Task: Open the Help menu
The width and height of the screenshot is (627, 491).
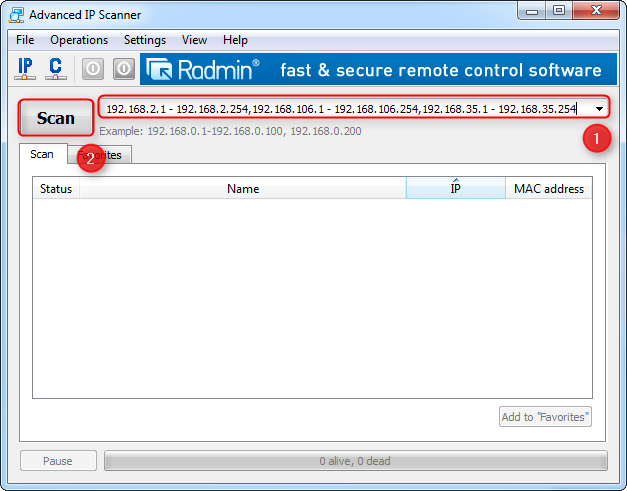Action: [235, 40]
